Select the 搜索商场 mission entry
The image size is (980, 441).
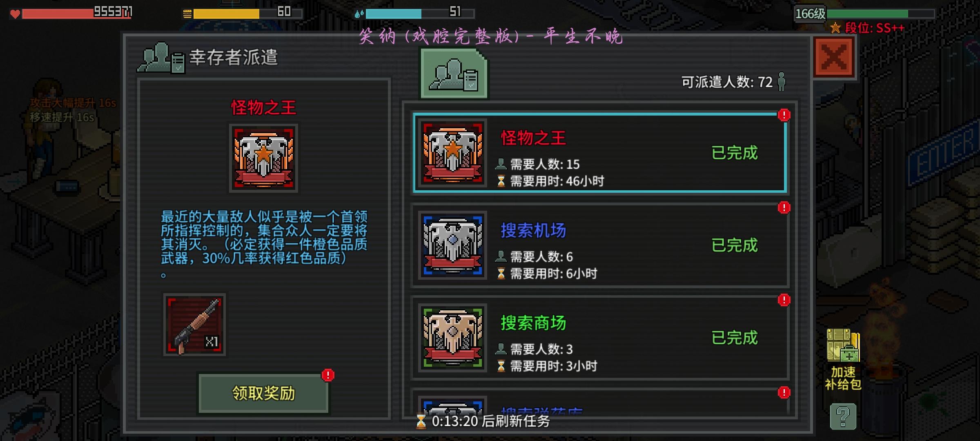599,338
